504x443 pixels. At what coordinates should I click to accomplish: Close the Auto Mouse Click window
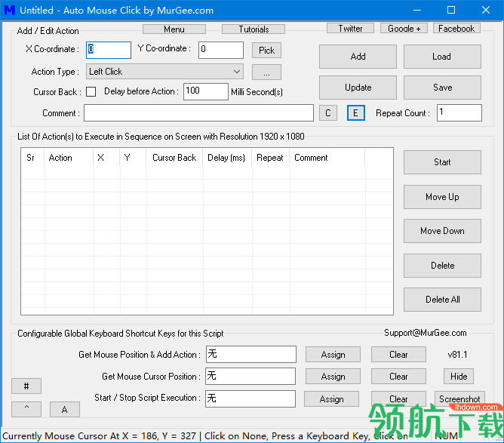tap(486, 10)
